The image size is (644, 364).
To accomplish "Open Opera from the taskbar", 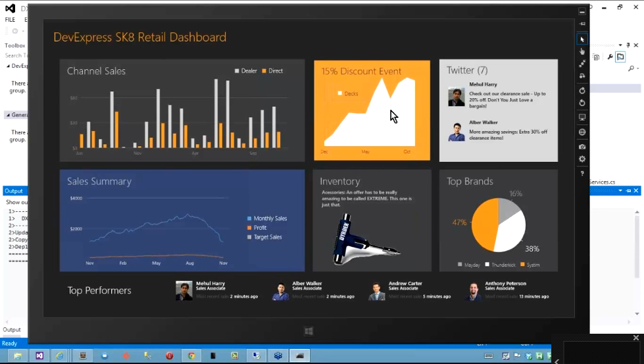I will [x=169, y=356].
